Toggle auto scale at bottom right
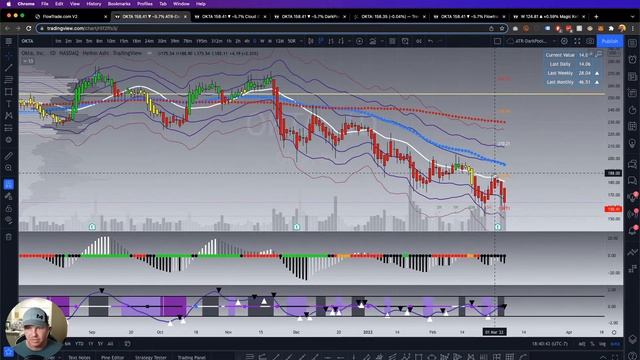This screenshot has width=640, height=360. point(615,344)
